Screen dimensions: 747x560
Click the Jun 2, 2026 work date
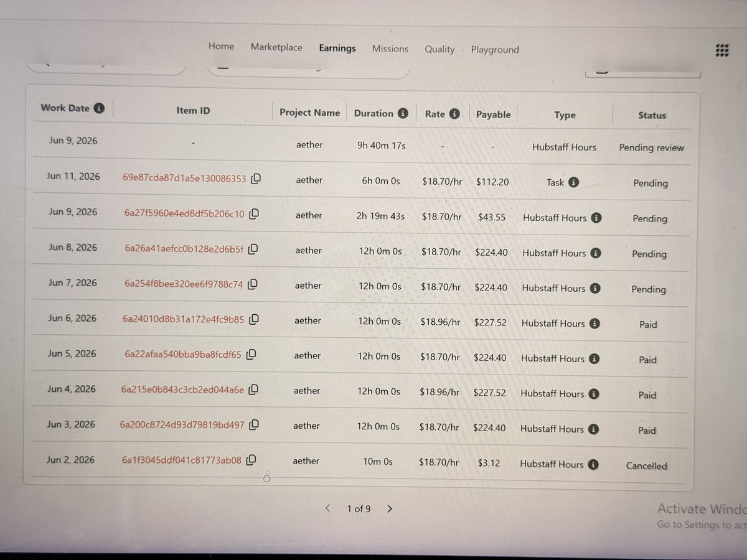point(70,459)
